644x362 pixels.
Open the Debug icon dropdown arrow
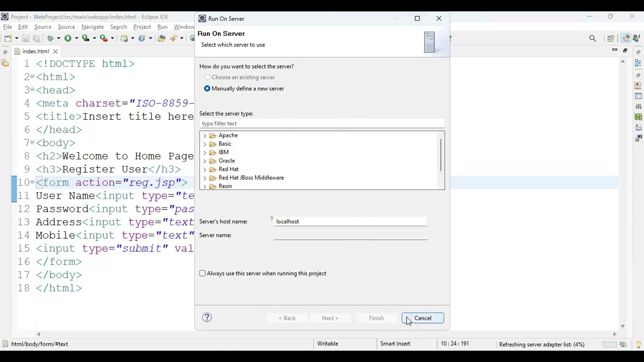pyautogui.click(x=58, y=38)
